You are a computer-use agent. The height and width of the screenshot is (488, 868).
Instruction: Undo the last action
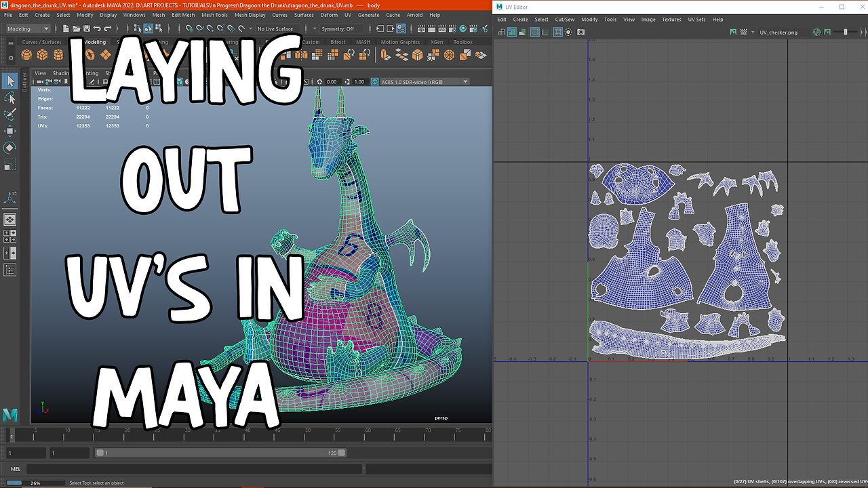click(x=98, y=29)
